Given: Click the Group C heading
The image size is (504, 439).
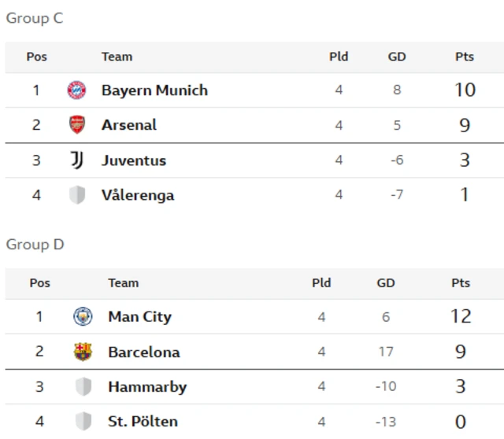Looking at the screenshot, I should click(35, 18).
